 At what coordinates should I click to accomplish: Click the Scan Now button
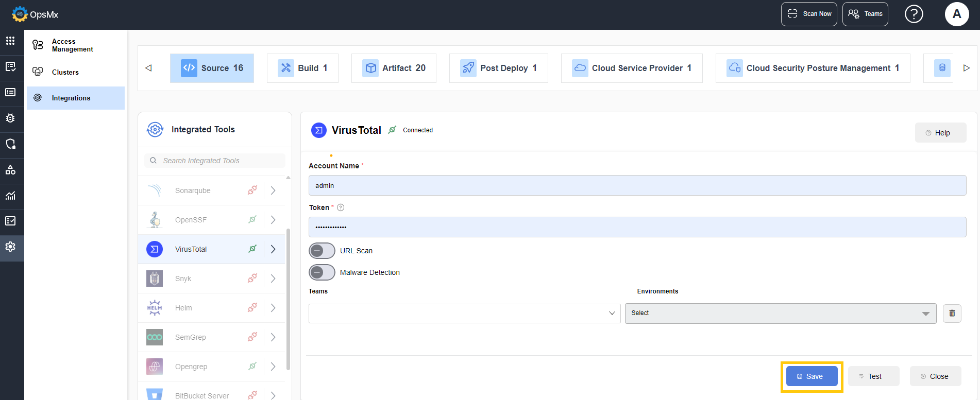pos(809,14)
